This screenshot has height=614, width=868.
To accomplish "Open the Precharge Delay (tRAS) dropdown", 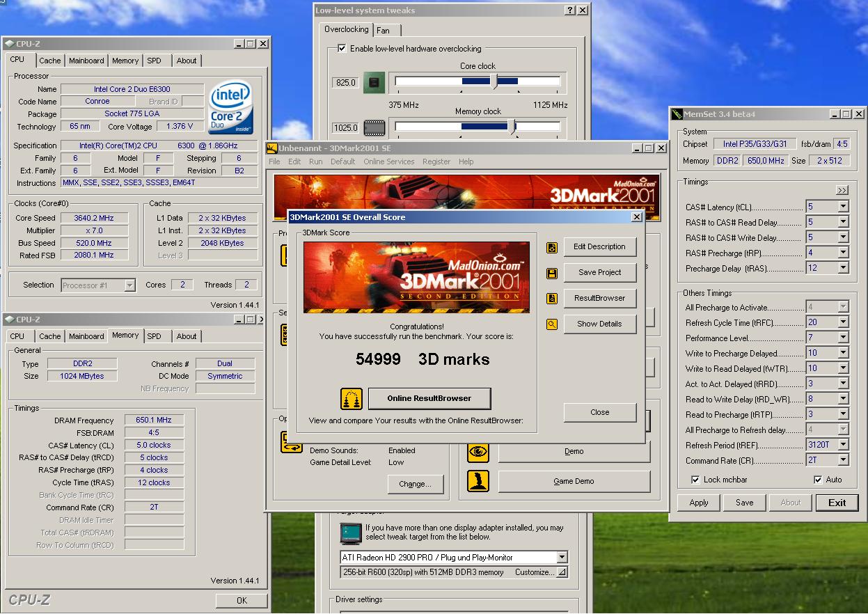I will tap(843, 268).
